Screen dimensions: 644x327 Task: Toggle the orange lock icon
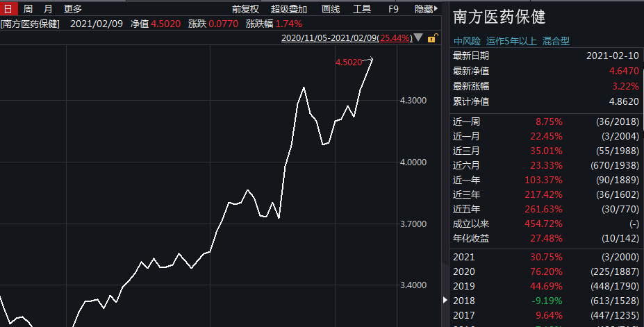click(433, 38)
